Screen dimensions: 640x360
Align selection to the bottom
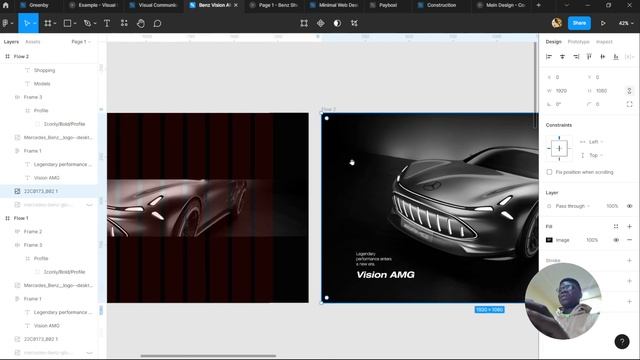pos(616,57)
